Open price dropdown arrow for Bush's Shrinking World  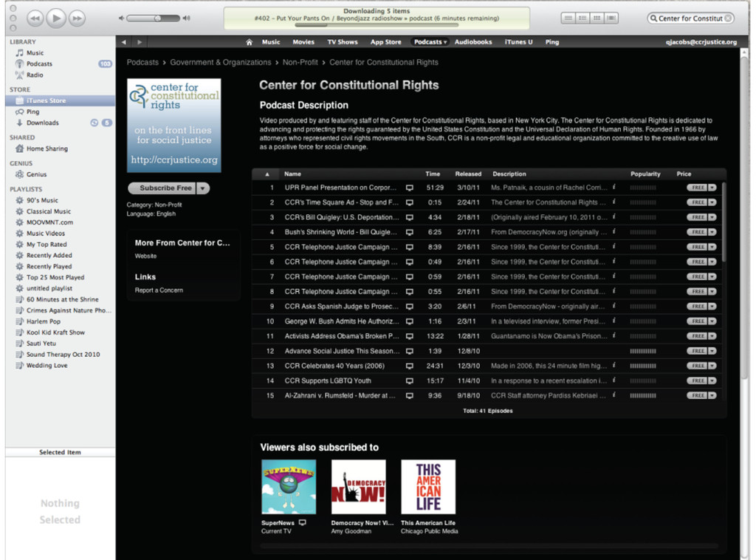712,232
